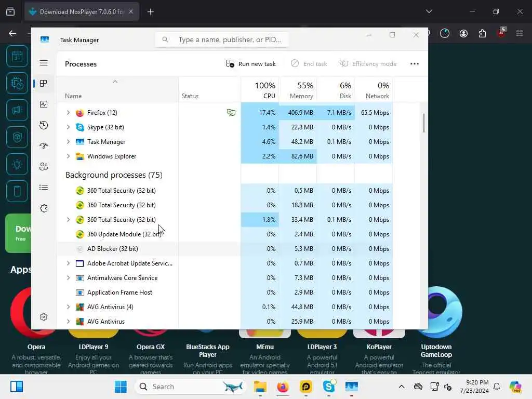This screenshot has width=532, height=399.
Task: Show hidden system tray icons chevron
Action: click(402, 387)
